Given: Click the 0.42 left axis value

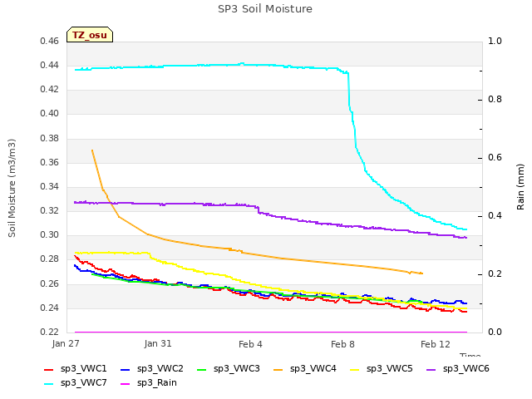Looking at the screenshot, I should (50, 89).
